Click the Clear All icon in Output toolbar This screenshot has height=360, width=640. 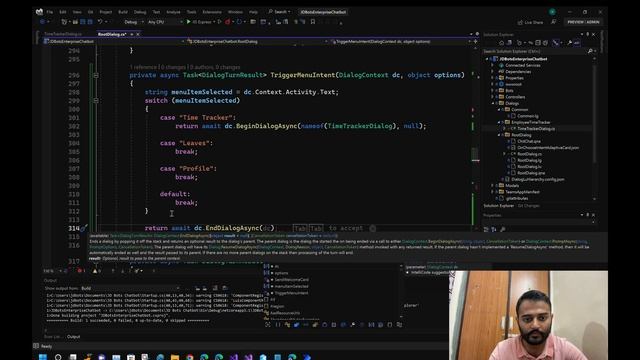[x=216, y=288]
